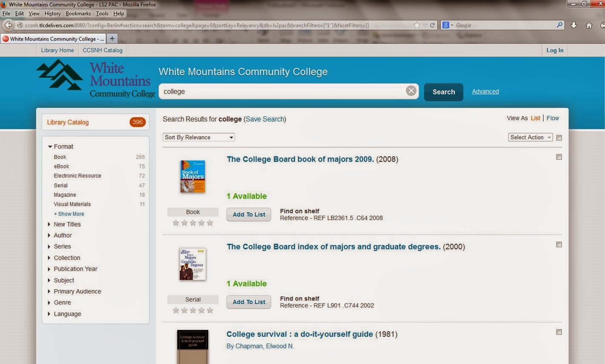605x364 pixels.
Task: Select the White Mountains Community College browser tab
Action: coord(53,39)
